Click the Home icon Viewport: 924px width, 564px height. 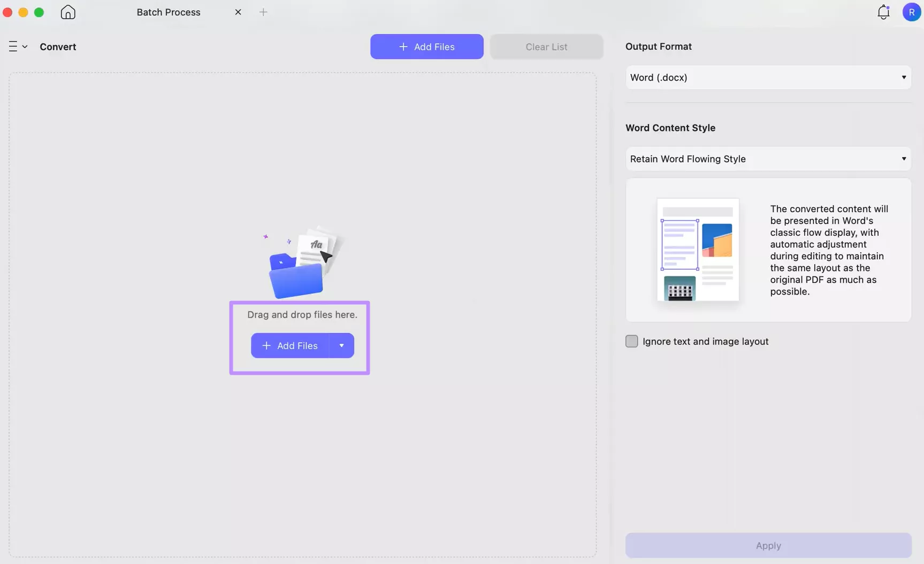click(67, 12)
